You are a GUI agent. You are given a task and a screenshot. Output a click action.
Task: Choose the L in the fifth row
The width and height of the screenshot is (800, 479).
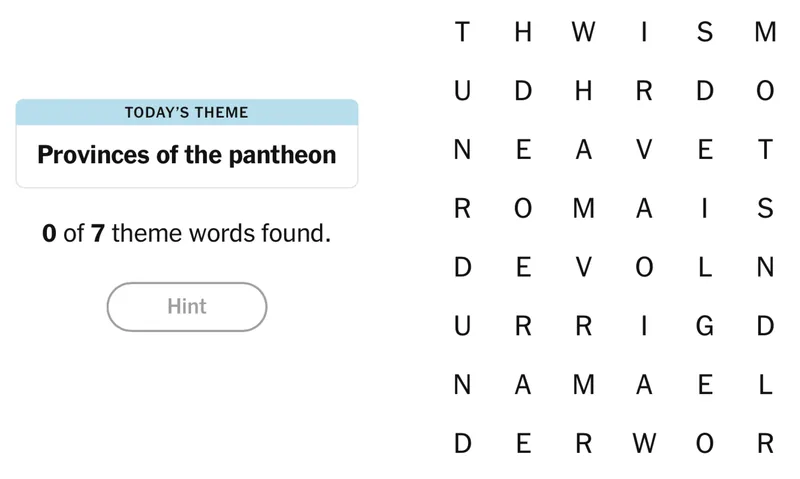705,268
